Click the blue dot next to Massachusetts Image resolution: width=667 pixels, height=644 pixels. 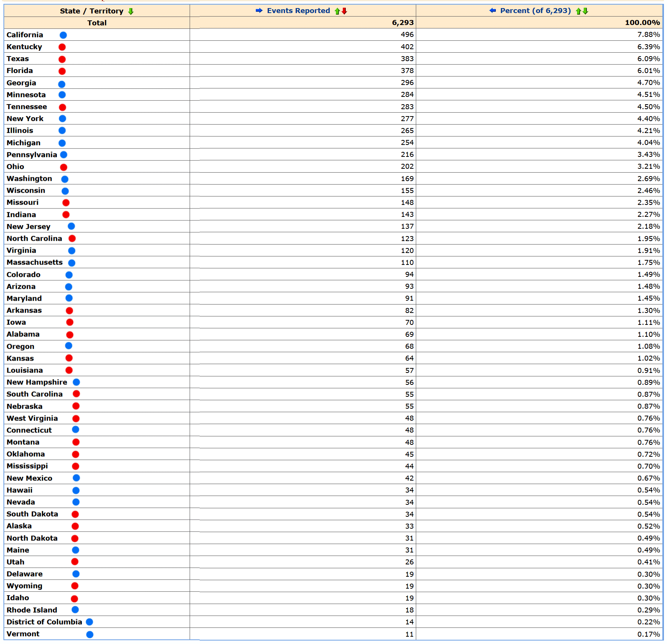tap(72, 263)
